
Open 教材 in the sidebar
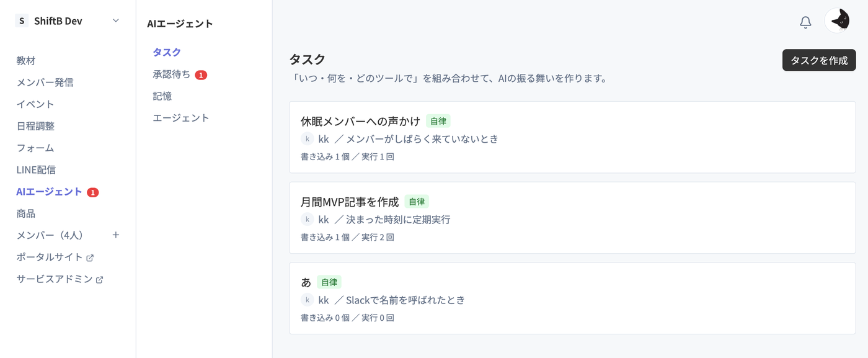tap(26, 61)
